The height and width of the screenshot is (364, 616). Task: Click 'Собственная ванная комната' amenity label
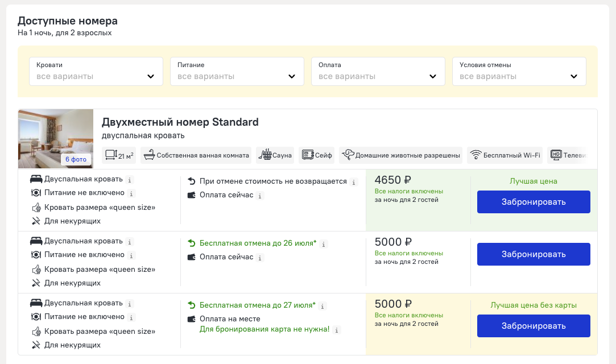click(x=202, y=155)
